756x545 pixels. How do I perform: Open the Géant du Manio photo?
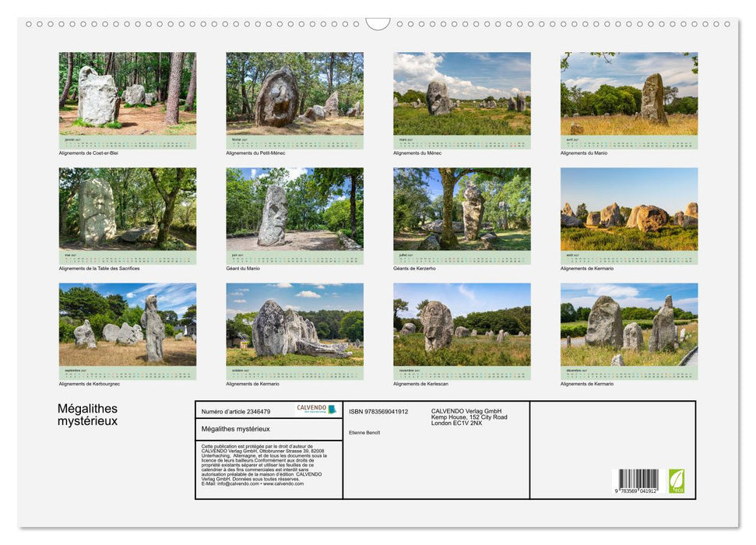click(294, 209)
